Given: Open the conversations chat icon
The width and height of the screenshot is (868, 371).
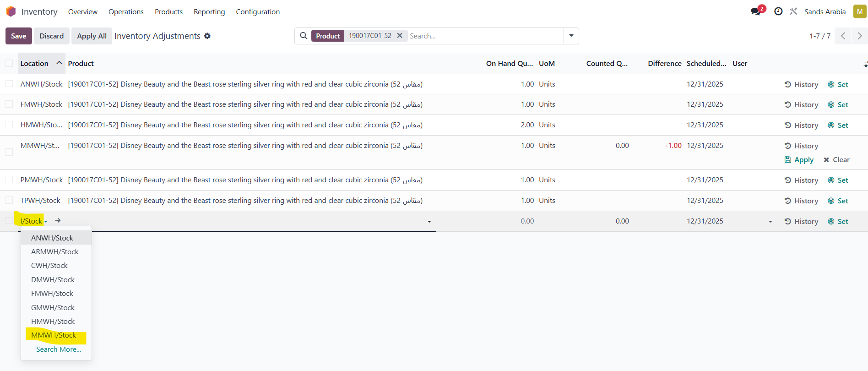Looking at the screenshot, I should pyautogui.click(x=756, y=11).
